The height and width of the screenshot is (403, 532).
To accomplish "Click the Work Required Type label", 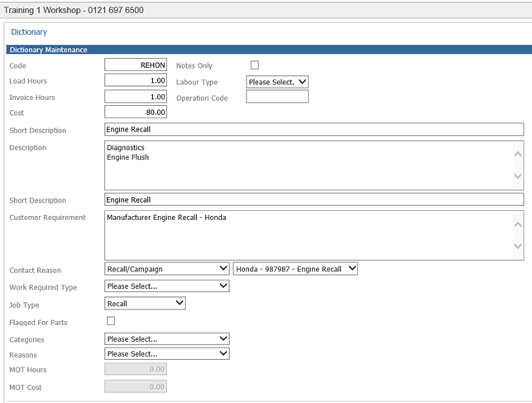I will 43,287.
